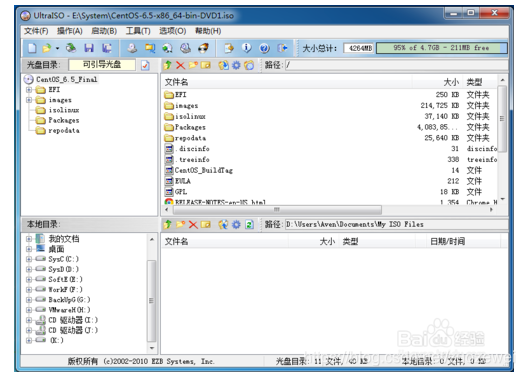The height and width of the screenshot is (376, 525).
Task: Click the disc with green arrow icon
Action: point(167,48)
